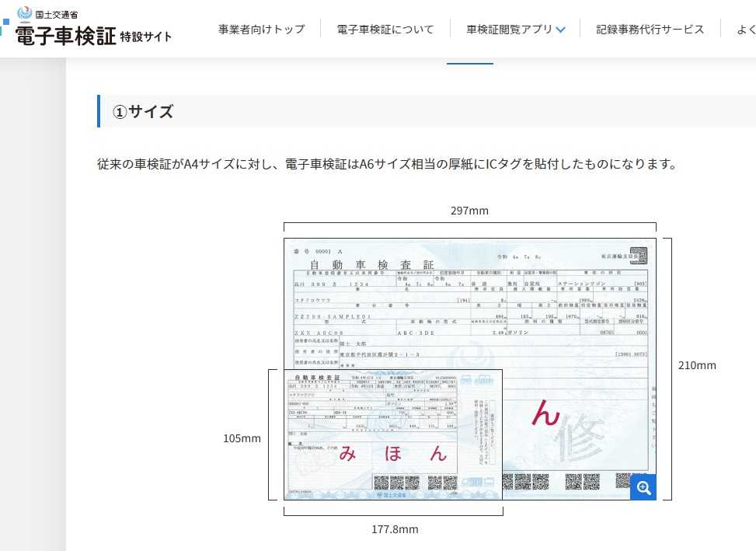Click the magnifier zoom icon on certificate image

(643, 487)
